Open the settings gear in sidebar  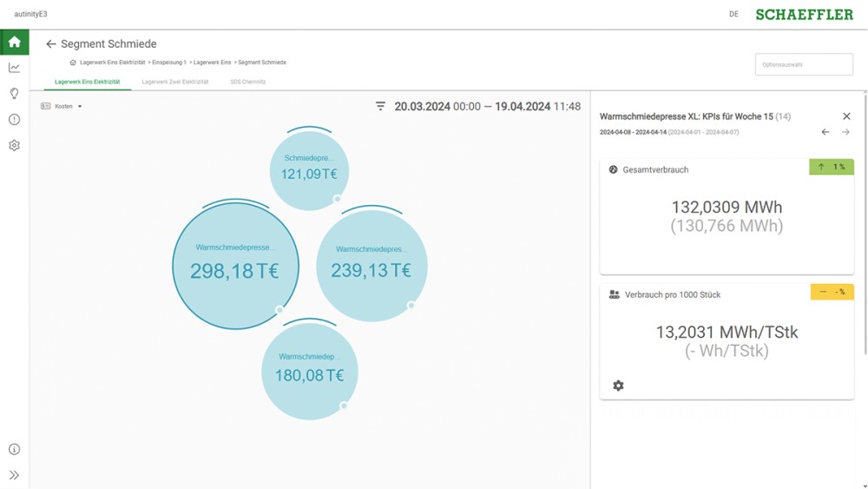click(14, 146)
